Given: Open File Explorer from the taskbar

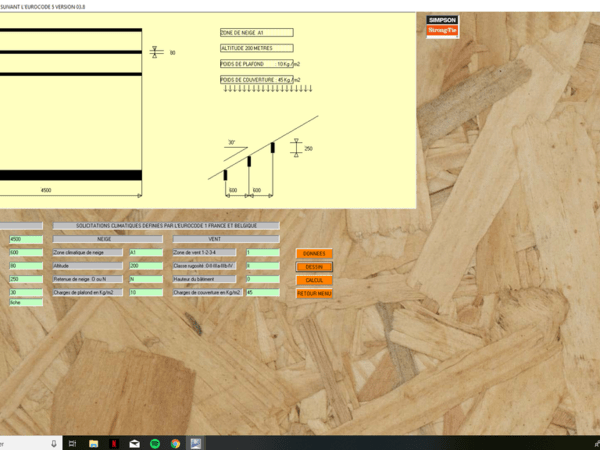Looking at the screenshot, I should coord(93,443).
